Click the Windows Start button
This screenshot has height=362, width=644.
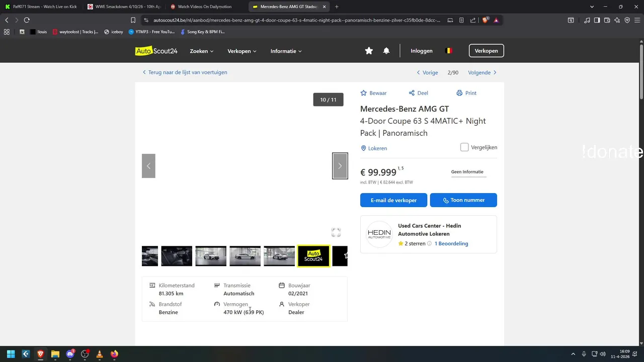tap(11, 354)
